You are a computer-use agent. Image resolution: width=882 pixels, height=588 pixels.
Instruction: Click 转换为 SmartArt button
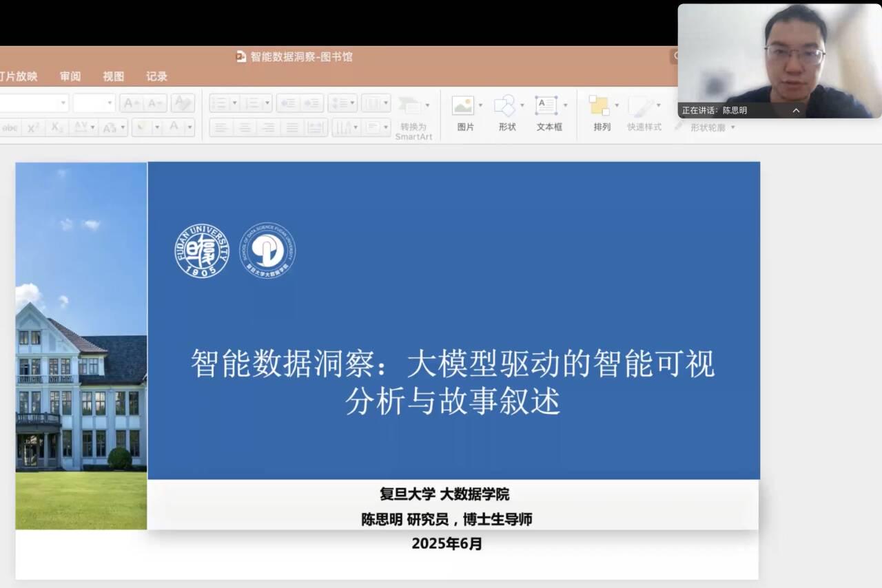(413, 117)
